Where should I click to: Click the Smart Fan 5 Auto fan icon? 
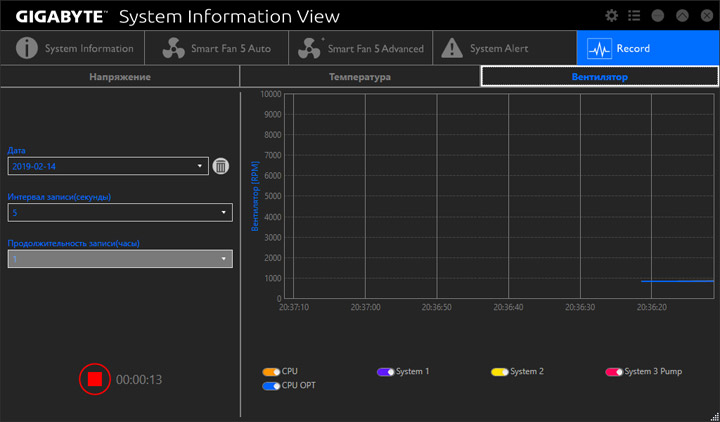tap(174, 48)
